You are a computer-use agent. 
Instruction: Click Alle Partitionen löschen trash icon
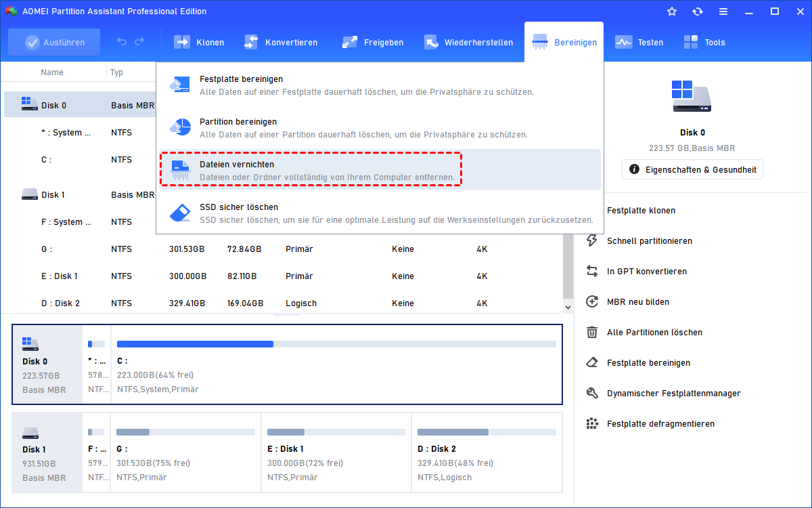click(x=592, y=332)
